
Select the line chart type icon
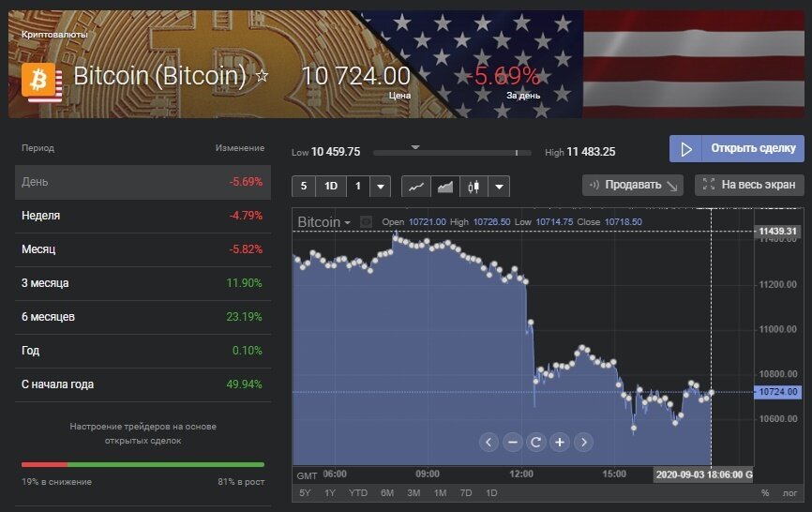tap(416, 186)
